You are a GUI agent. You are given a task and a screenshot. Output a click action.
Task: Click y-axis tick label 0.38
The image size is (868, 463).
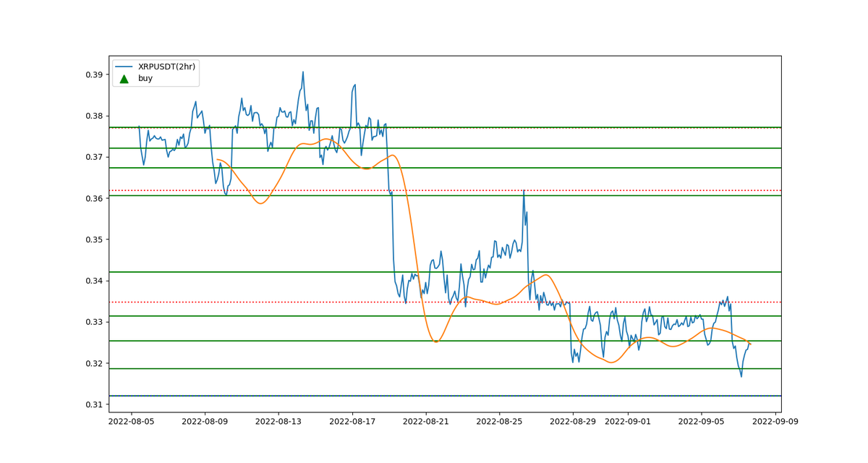point(94,116)
